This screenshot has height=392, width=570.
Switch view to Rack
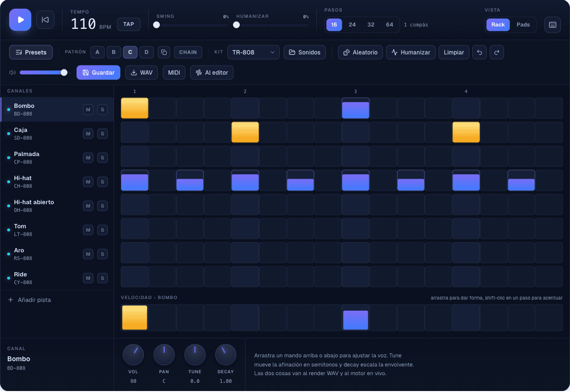pos(498,25)
